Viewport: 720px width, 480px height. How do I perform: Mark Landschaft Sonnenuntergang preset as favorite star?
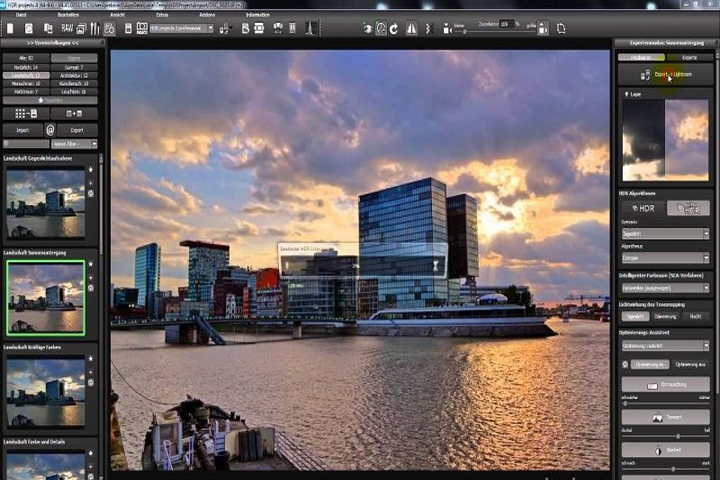90,264
